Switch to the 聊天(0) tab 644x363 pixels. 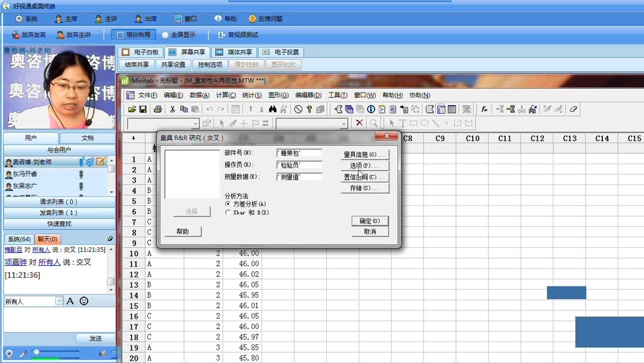(x=47, y=238)
